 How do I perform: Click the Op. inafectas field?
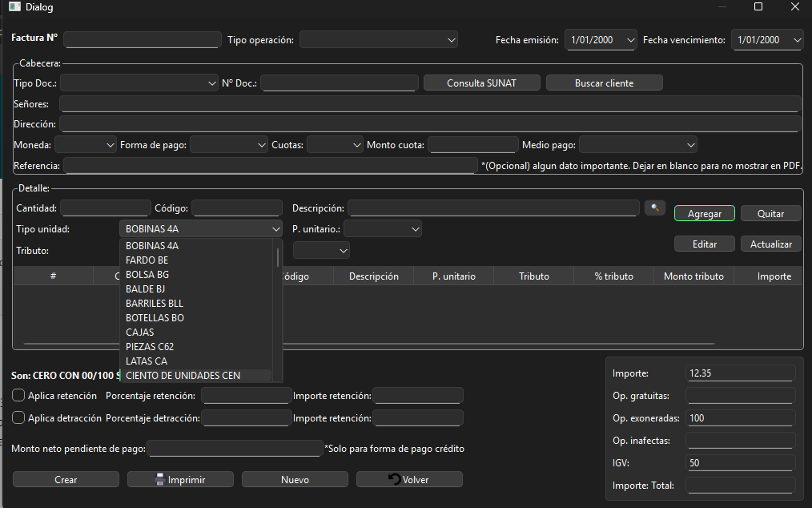(x=741, y=441)
